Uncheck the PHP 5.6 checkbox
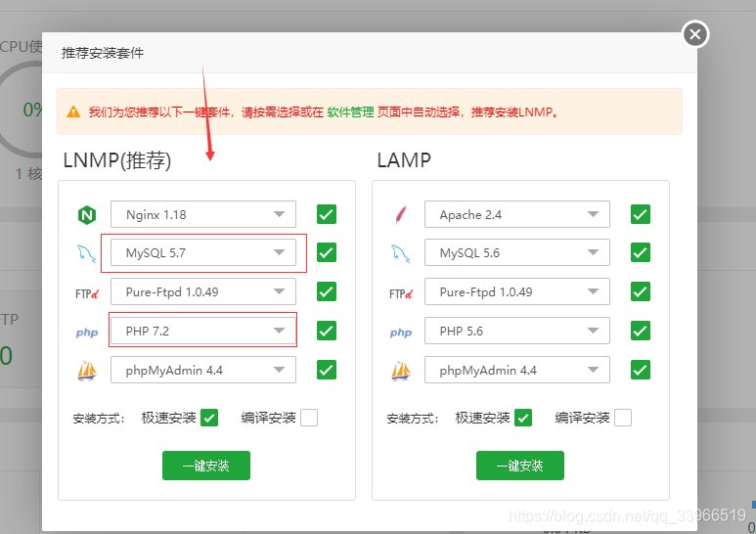756x534 pixels. click(641, 331)
